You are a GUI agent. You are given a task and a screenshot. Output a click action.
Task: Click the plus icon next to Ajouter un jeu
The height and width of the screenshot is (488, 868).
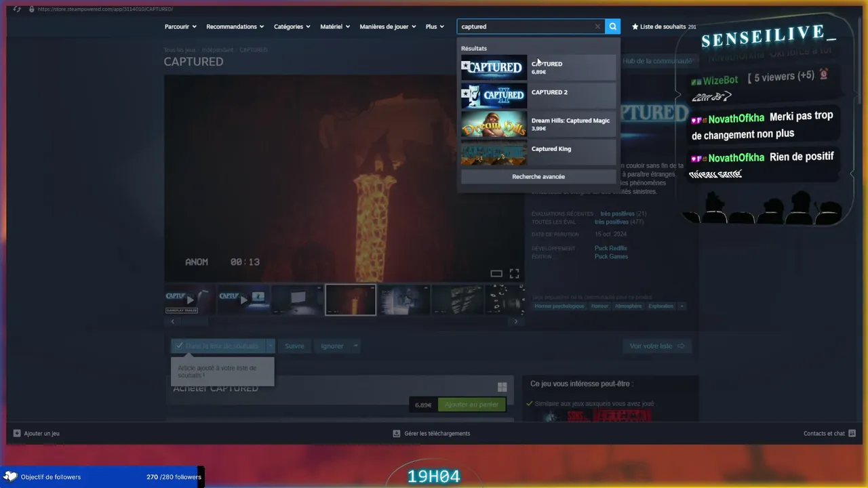(17, 433)
